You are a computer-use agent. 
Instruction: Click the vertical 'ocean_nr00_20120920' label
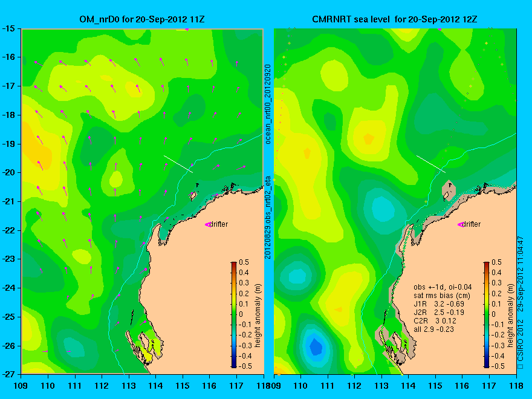[268, 104]
